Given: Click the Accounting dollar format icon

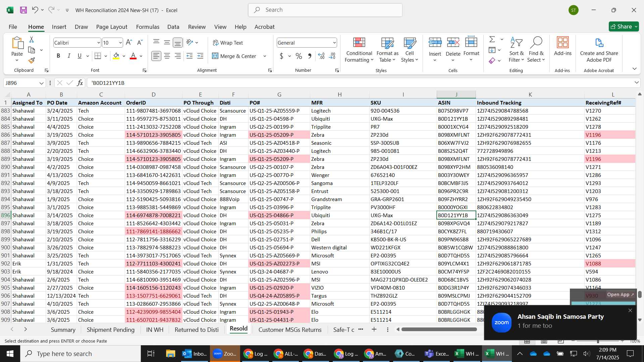Looking at the screenshot, I should (x=281, y=56).
